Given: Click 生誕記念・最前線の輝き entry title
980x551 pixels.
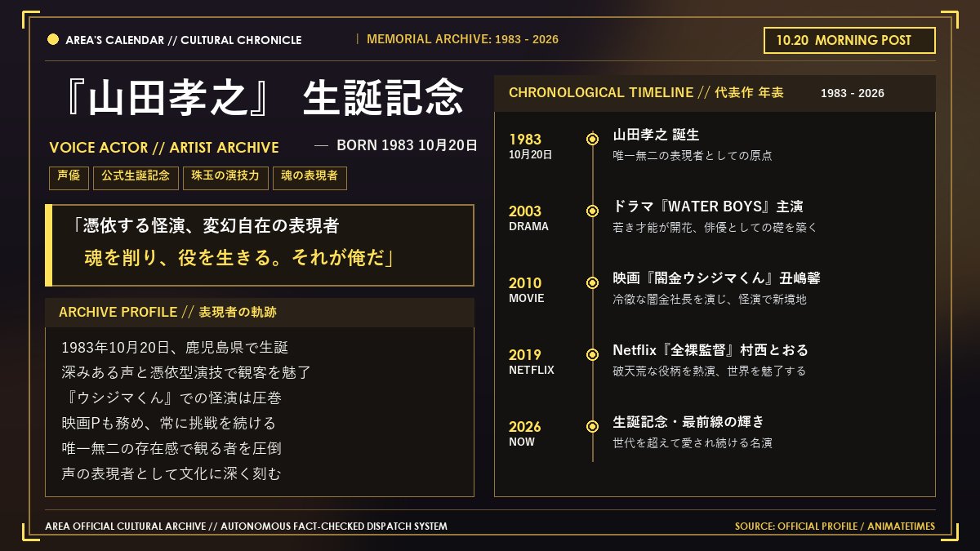Looking at the screenshot, I should [x=689, y=422].
